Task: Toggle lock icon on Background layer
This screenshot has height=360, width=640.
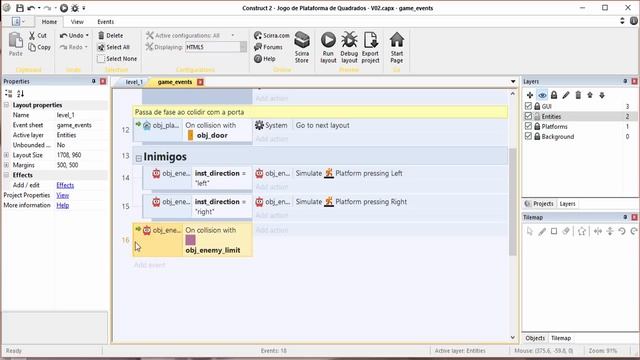Action: pos(537,136)
